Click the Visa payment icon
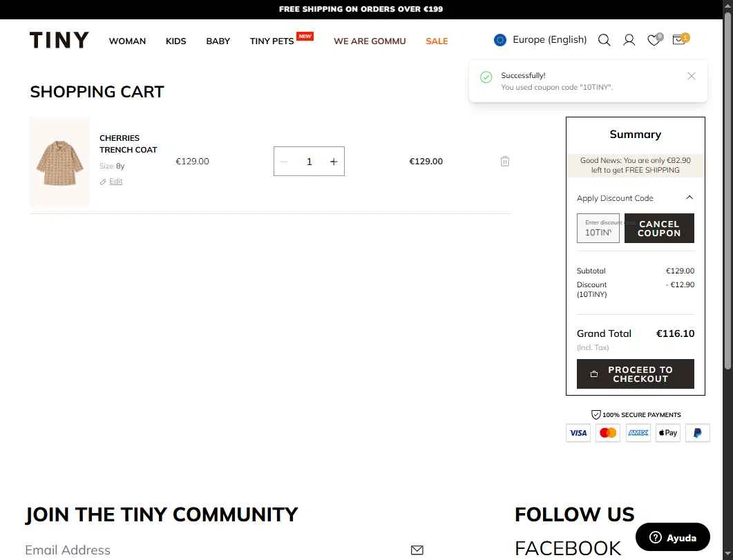733x560 pixels. 578,433
